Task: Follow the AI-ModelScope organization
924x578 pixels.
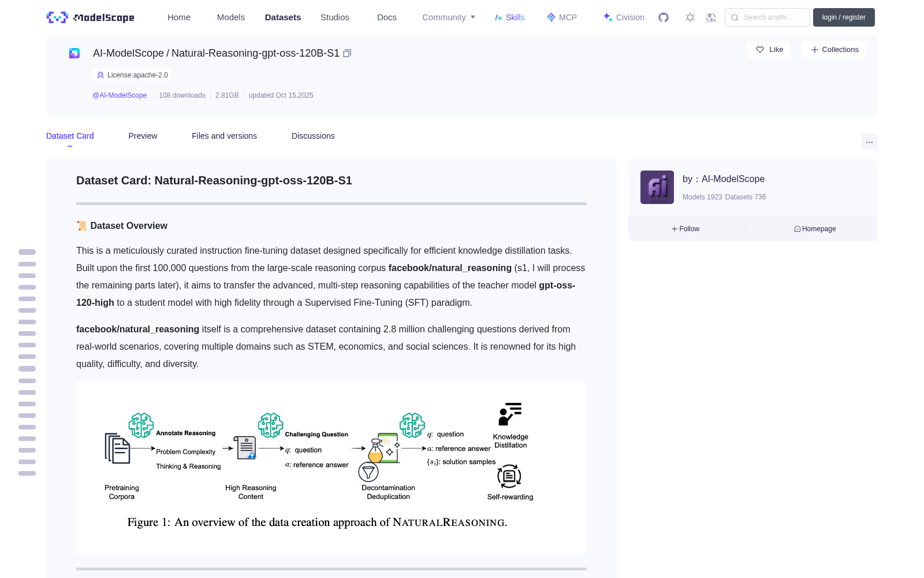Action: [x=685, y=229]
